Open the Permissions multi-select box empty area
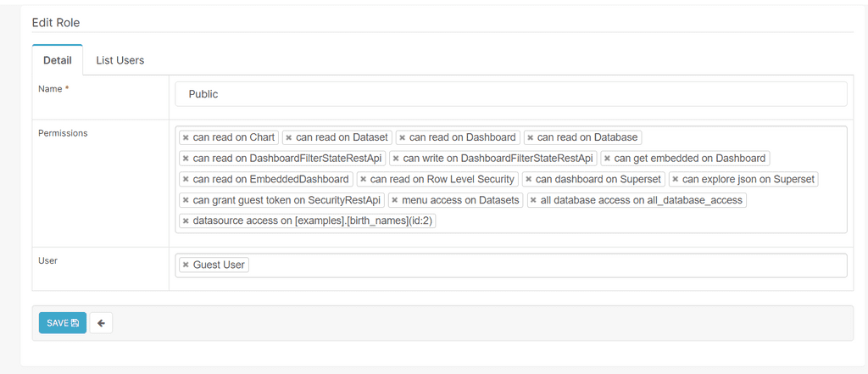The height and width of the screenshot is (374, 868). [637, 220]
